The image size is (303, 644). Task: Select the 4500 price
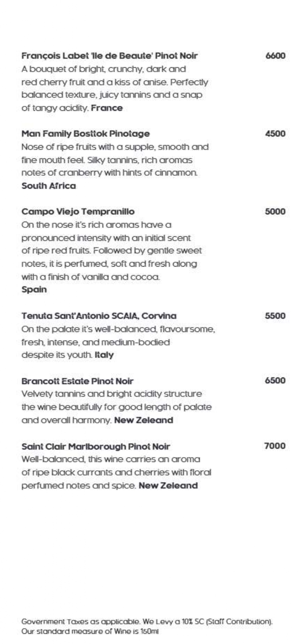[275, 134]
